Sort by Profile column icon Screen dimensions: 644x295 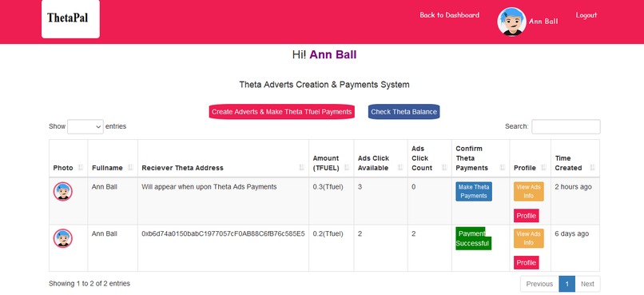pyautogui.click(x=544, y=167)
